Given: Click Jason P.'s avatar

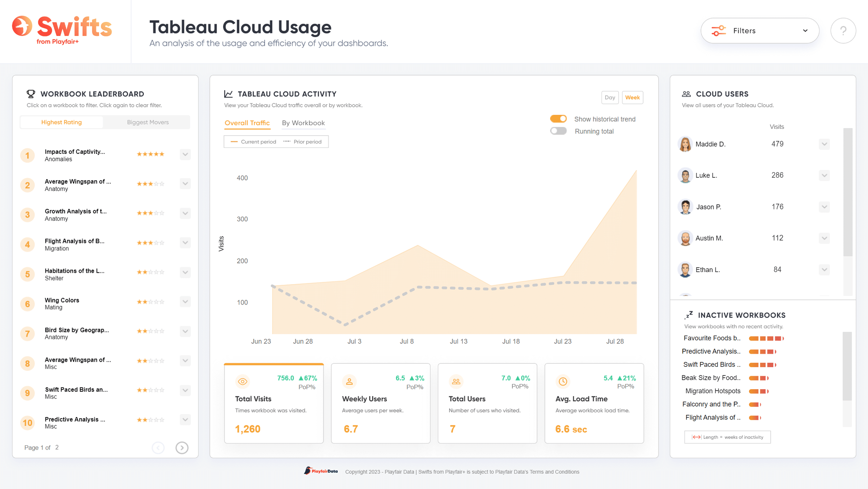Looking at the screenshot, I should tap(685, 207).
